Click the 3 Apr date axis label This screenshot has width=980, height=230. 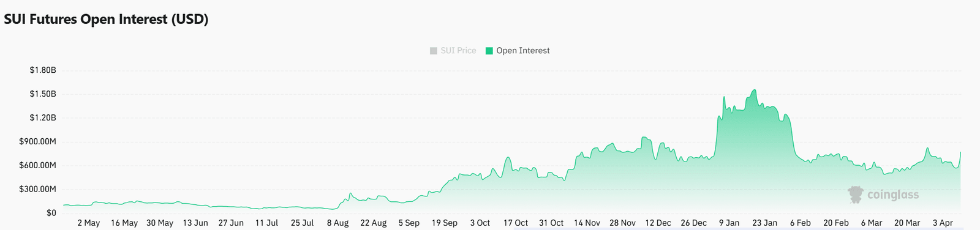pyautogui.click(x=943, y=223)
